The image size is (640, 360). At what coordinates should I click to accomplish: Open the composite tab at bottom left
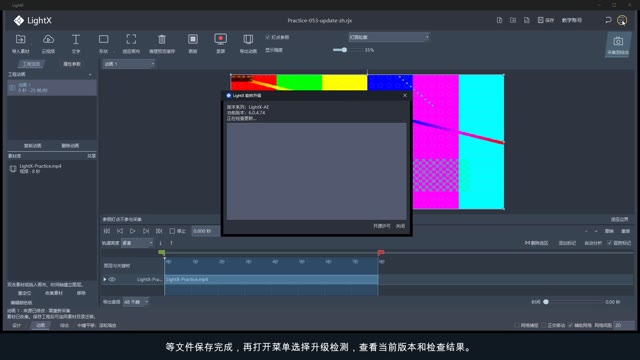pyautogui.click(x=64, y=325)
